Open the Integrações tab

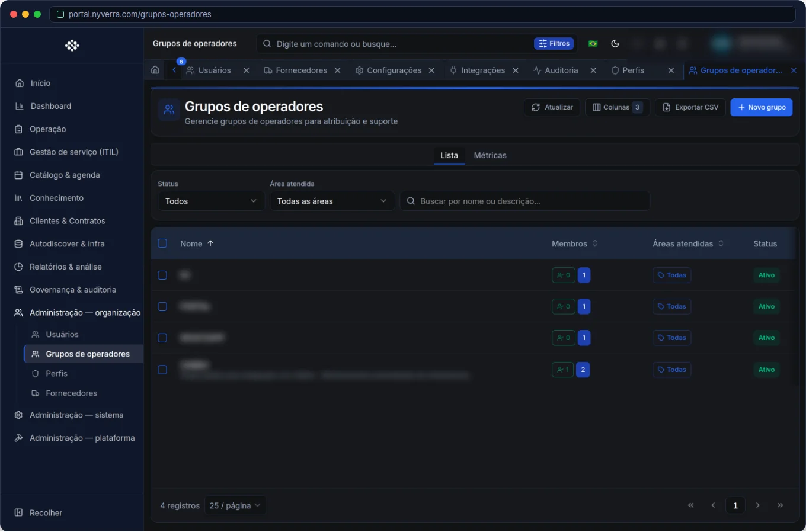483,70
